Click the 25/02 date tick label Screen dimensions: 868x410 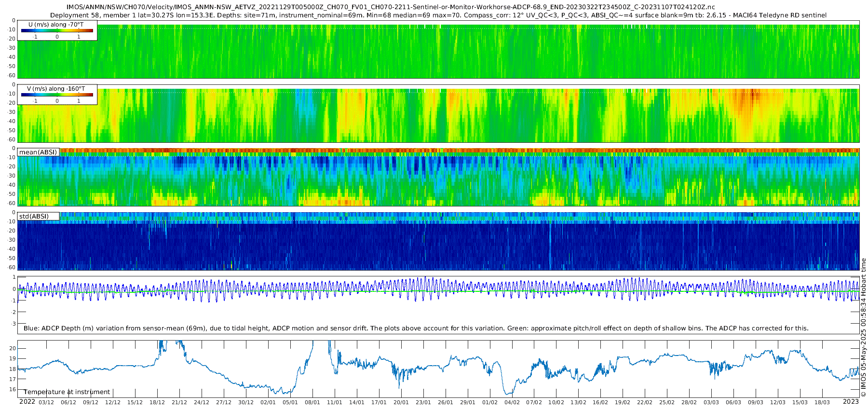(667, 402)
